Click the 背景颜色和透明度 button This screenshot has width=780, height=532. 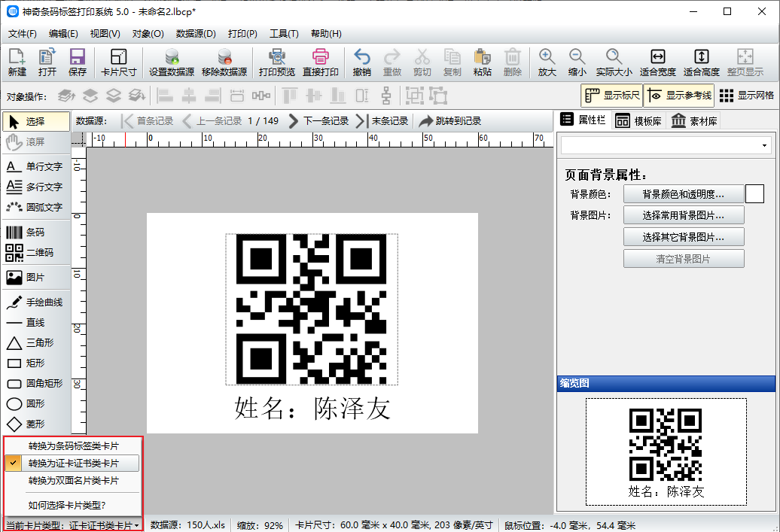(683, 194)
